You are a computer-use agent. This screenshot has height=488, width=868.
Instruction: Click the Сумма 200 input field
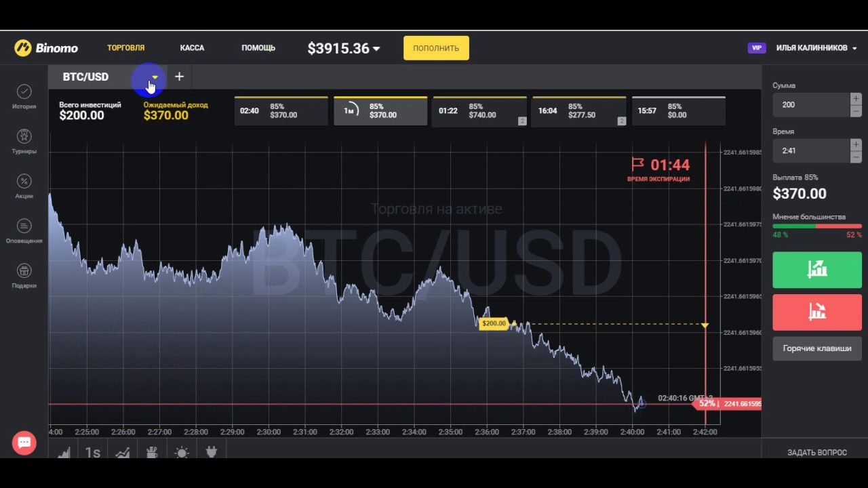click(811, 105)
